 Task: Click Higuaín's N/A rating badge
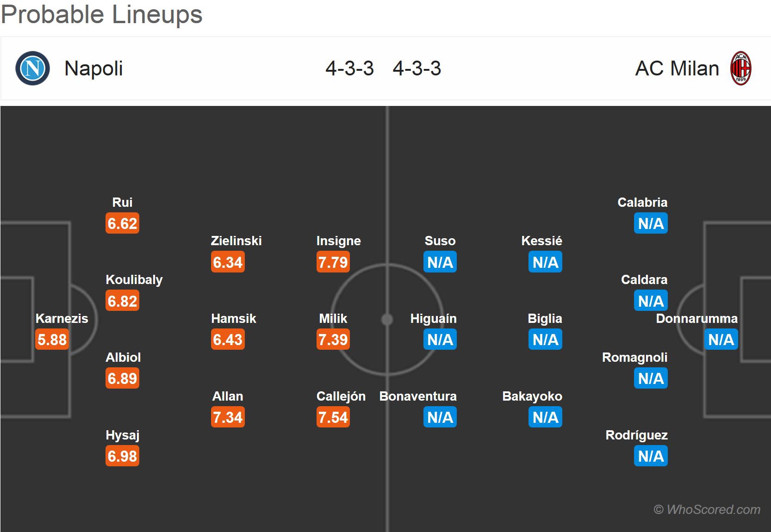pos(440,340)
